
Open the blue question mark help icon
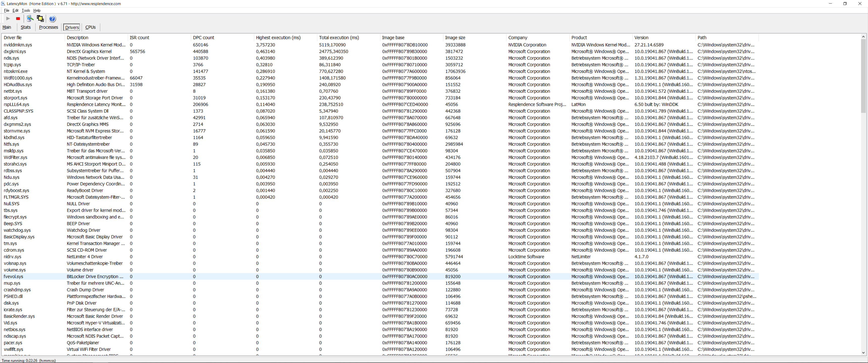pos(52,18)
